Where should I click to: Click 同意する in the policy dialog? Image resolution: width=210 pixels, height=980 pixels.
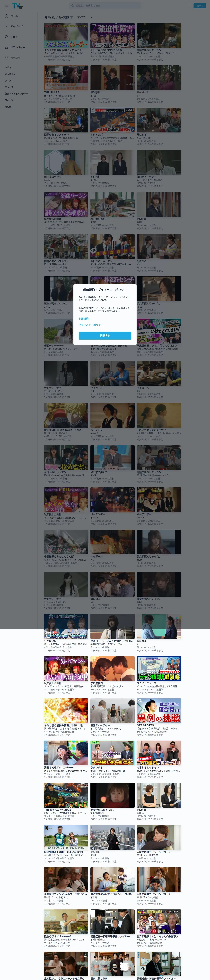click(105, 335)
